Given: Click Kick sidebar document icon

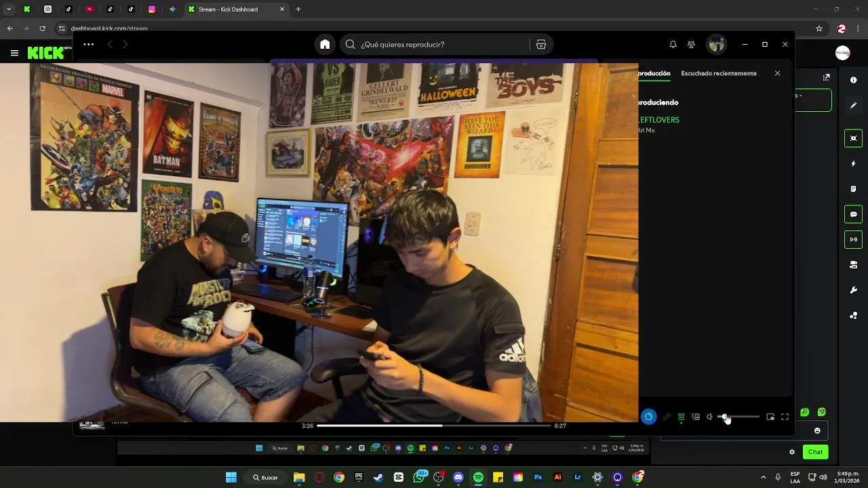Looking at the screenshot, I should click(x=853, y=188).
